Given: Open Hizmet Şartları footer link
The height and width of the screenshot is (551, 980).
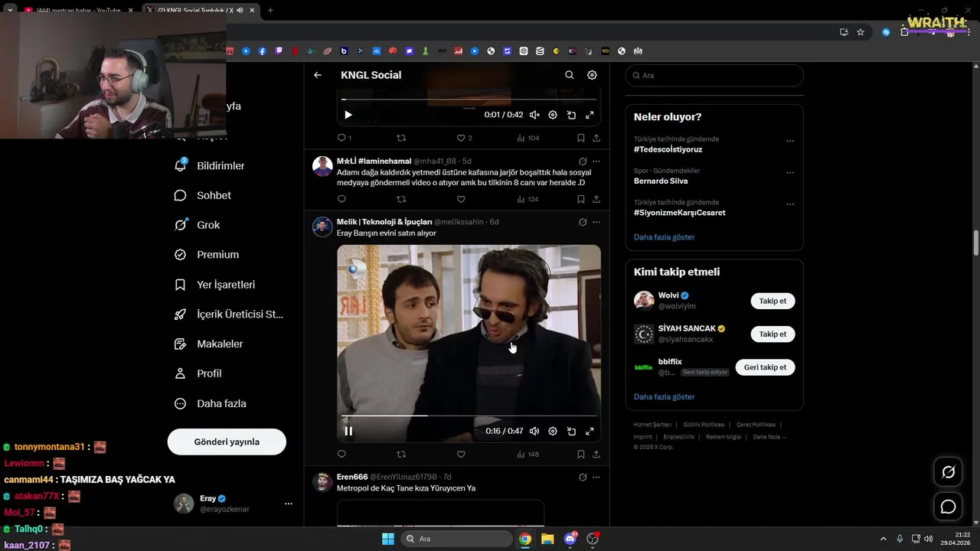Looking at the screenshot, I should coord(652,425).
